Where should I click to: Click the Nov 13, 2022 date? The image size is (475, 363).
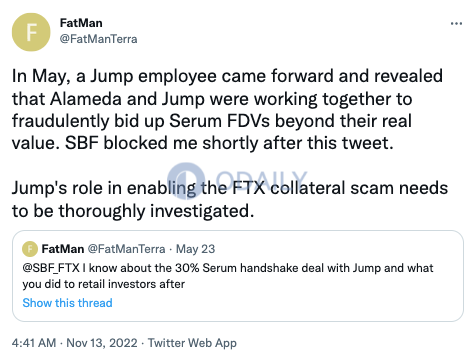coord(102,343)
